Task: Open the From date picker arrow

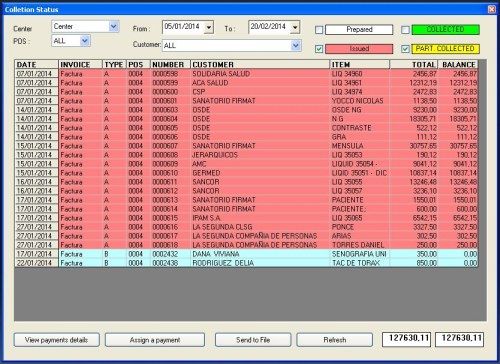Action: [209, 27]
